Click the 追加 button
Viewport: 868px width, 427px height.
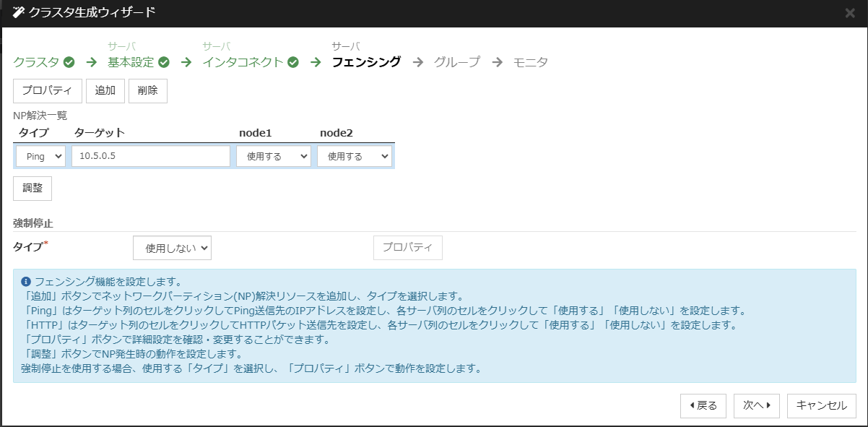click(x=105, y=91)
